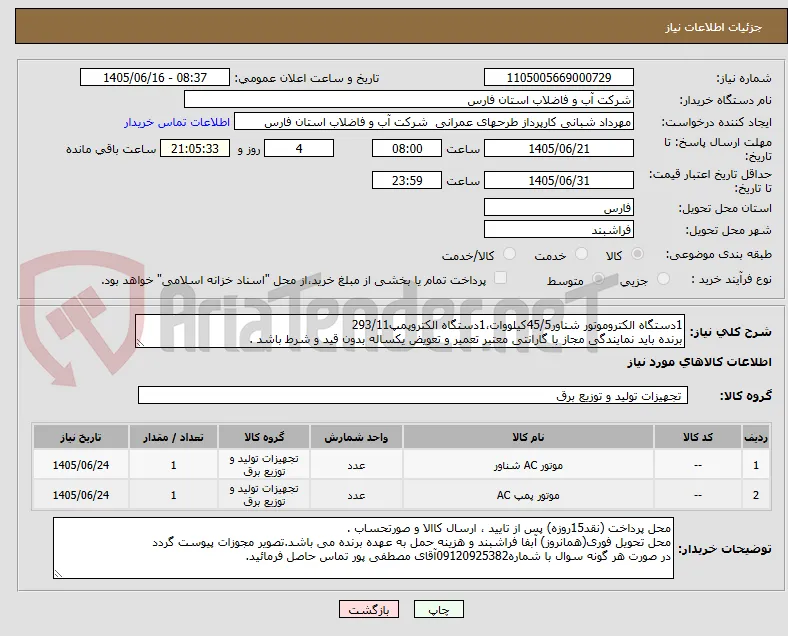
Task: Click the remaining time field 21:05:33
Action: [195, 149]
